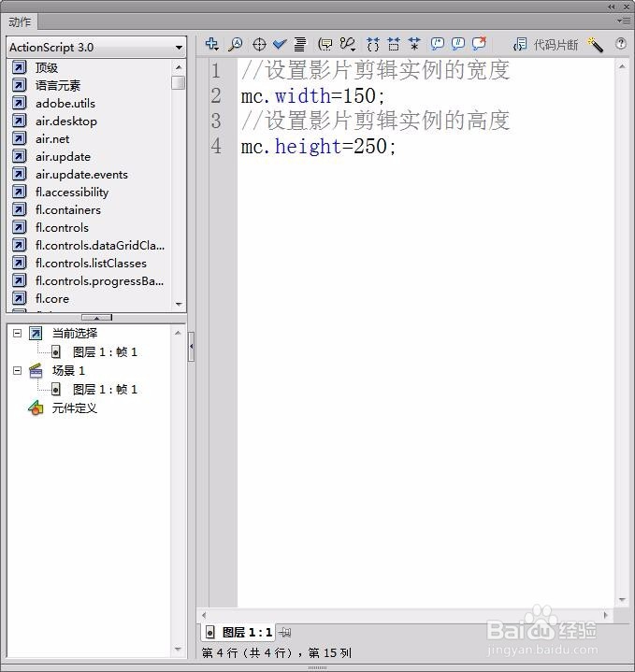Select 图层 1 : 帧 1 under 场景 1
The width and height of the screenshot is (635, 672).
point(105,390)
